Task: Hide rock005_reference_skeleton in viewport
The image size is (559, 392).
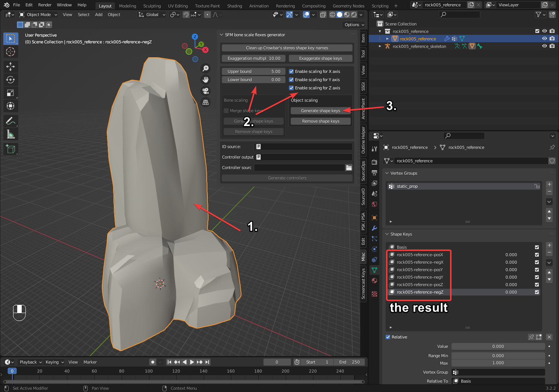Action: (x=544, y=46)
